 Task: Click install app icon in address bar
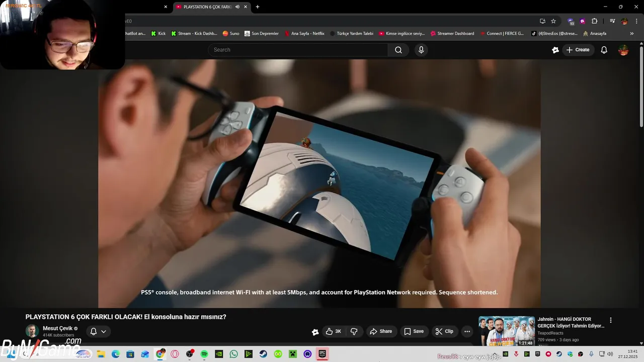pos(542,21)
